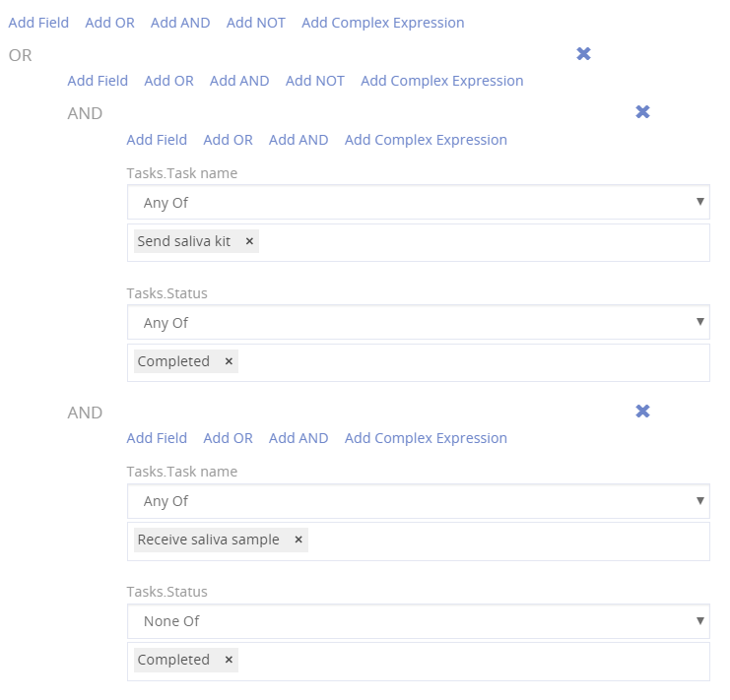
Task: Select the 'Receive saliva sample' tag text
Action: [x=208, y=540]
